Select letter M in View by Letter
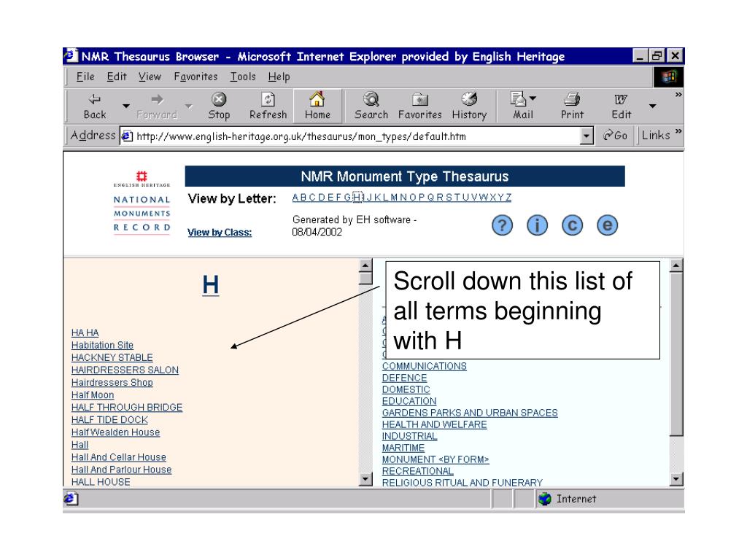Image resolution: width=747 pixels, height=560 pixels. point(395,198)
